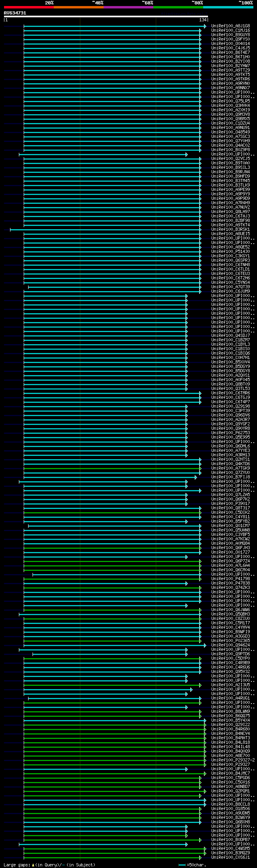Click the UniRef100_A9TT29 entry
The height and width of the screenshot is (868, 257).
point(230,70)
